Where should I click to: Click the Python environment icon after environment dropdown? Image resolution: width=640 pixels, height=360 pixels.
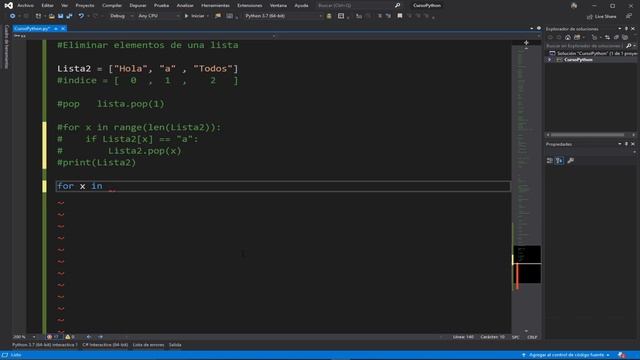(x=329, y=16)
